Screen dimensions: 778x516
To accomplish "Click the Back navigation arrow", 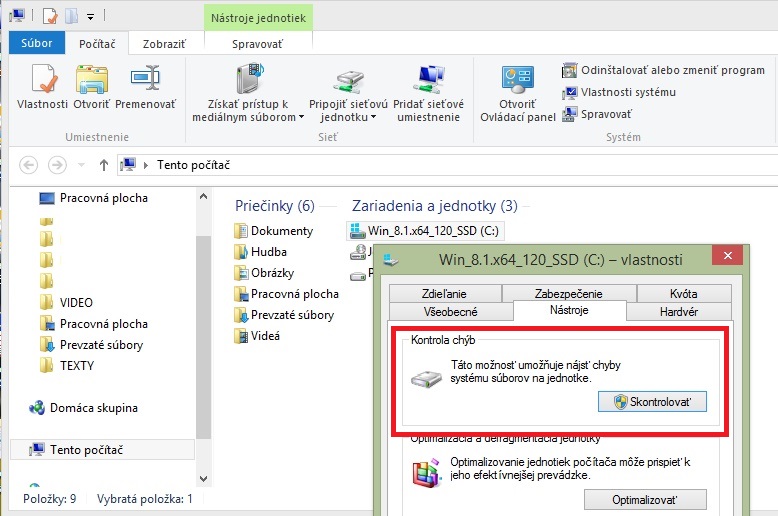I will coord(28,165).
